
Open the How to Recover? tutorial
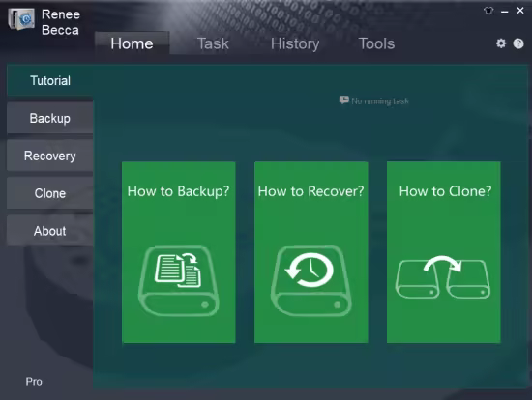(310, 252)
